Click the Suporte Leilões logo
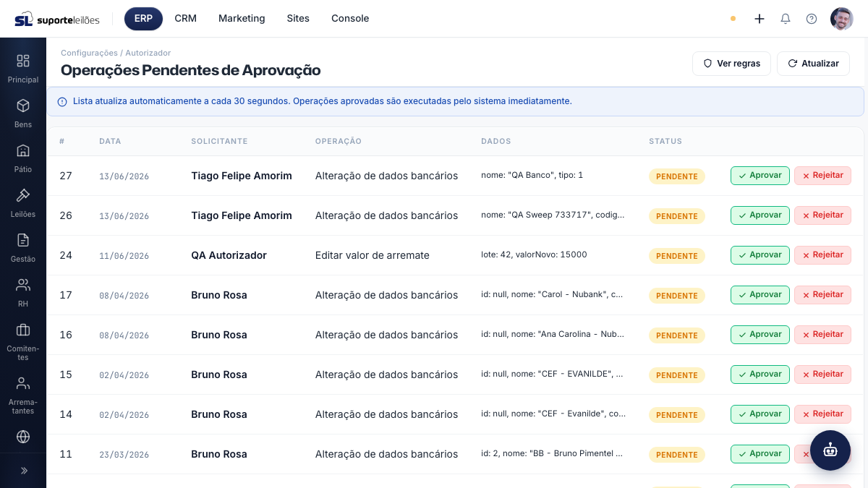This screenshot has width=868, height=488. tap(57, 19)
